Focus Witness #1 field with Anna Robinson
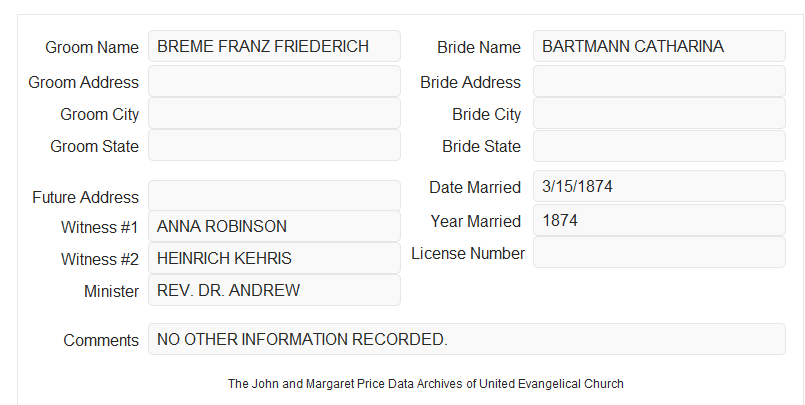The height and width of the screenshot is (405, 805). (x=274, y=226)
